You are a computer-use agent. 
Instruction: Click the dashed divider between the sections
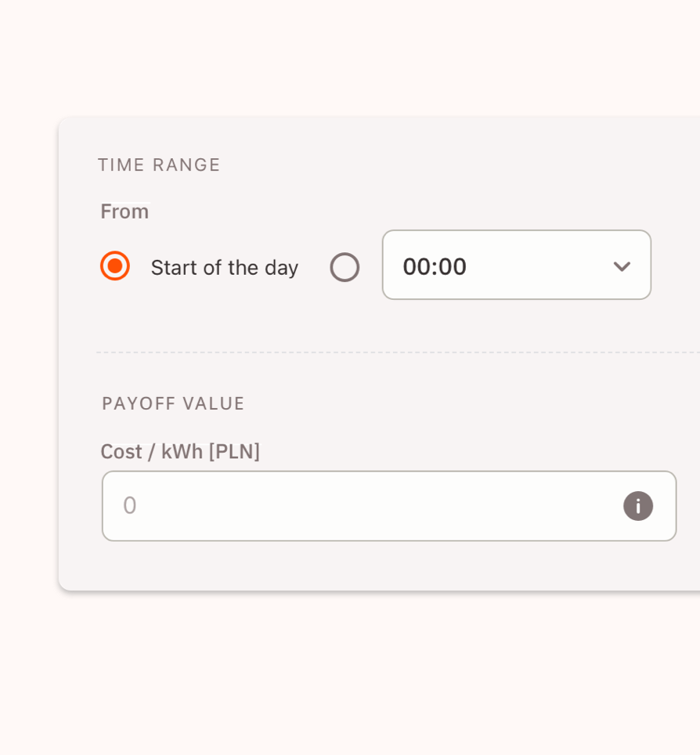391,352
